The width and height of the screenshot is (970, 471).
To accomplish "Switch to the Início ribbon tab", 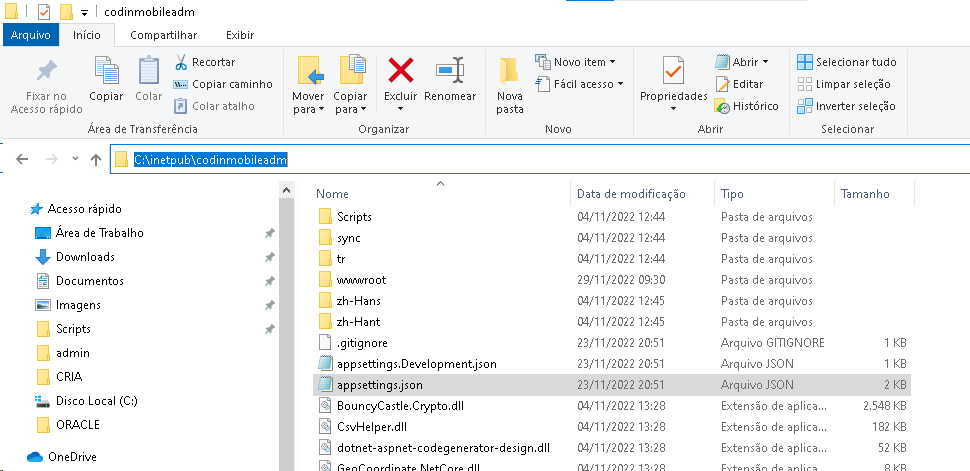I will [87, 35].
